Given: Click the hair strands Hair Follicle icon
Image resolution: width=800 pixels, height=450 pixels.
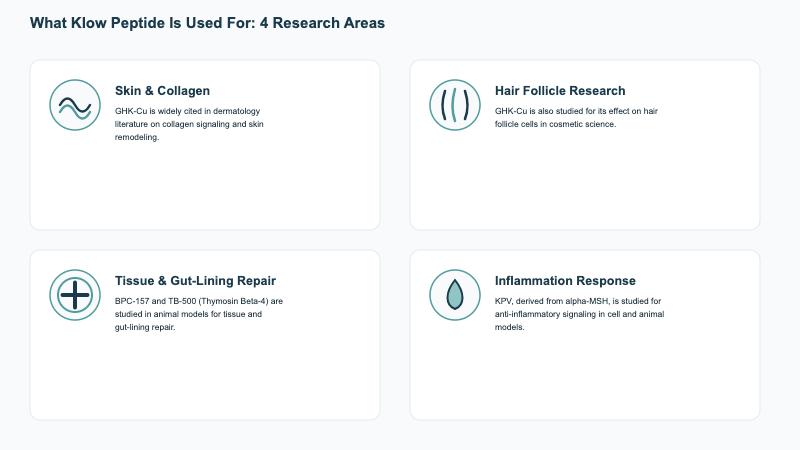Looking at the screenshot, I should coord(455,105).
